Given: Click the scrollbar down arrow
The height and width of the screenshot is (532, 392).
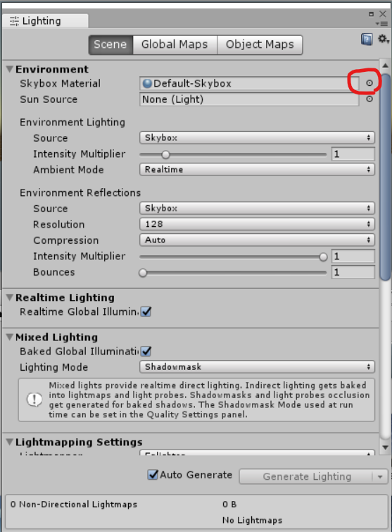Looking at the screenshot, I should pos(385,447).
